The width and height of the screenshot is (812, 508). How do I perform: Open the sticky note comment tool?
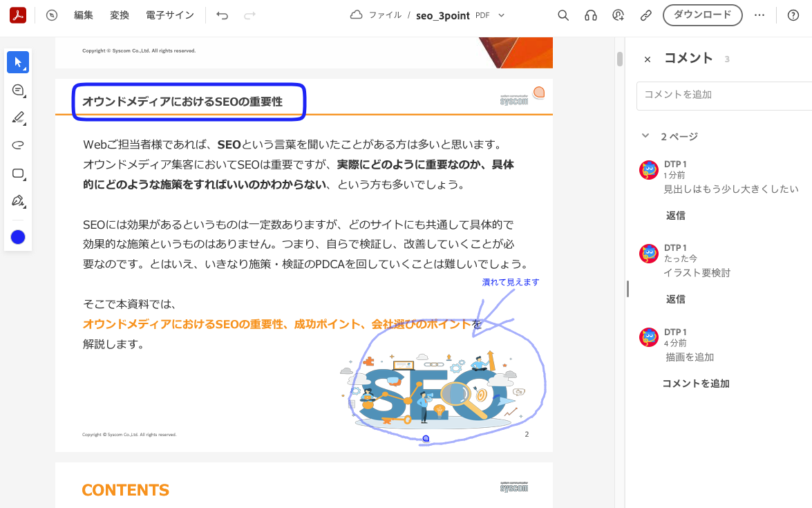(17, 90)
